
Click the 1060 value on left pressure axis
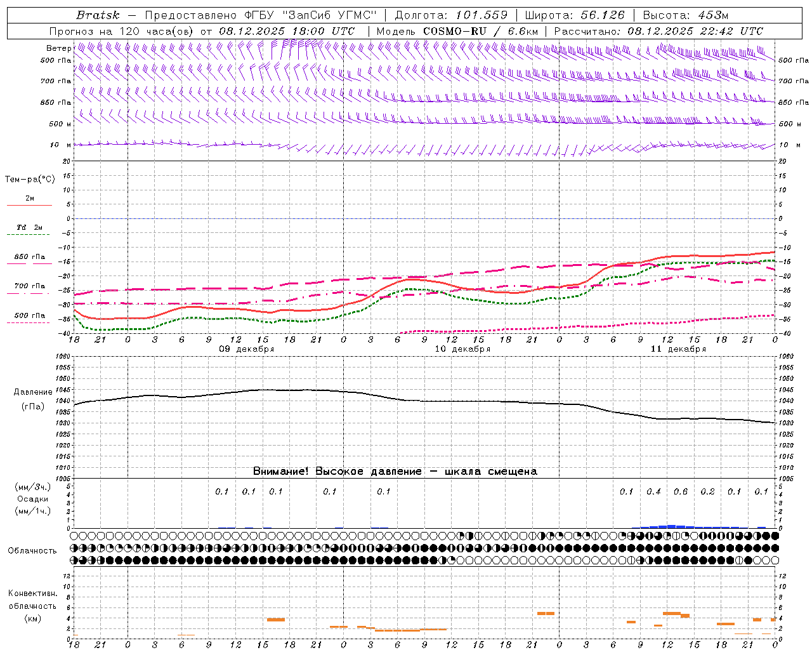pyautogui.click(x=63, y=357)
